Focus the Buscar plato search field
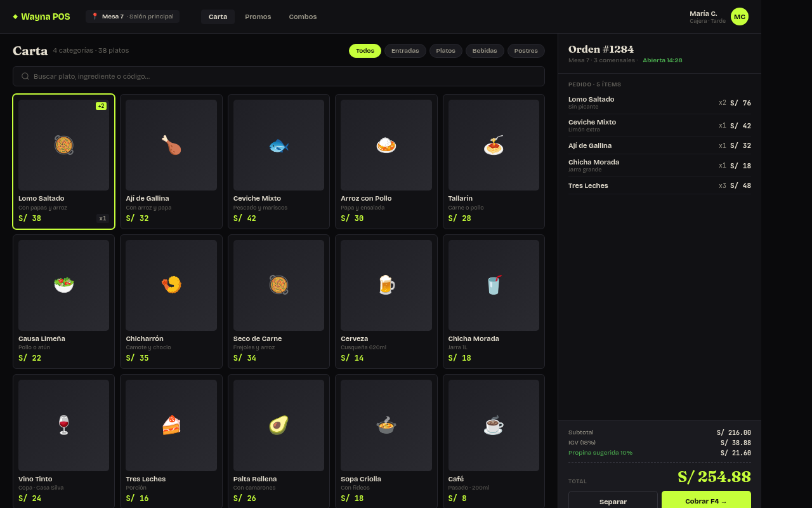Viewport: 812px width, 508px height. [278, 76]
